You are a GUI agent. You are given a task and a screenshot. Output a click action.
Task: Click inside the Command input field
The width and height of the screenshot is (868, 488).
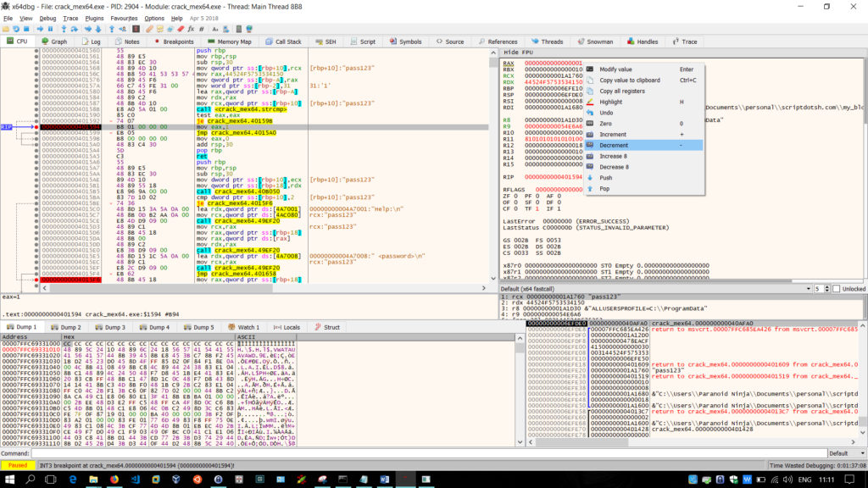pos(339,452)
